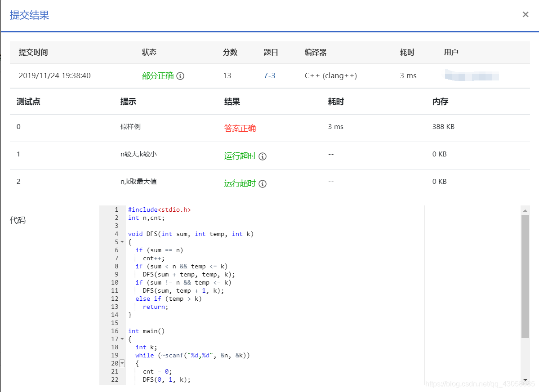
Task: Click code scrollbar up arrow
Action: [x=525, y=210]
